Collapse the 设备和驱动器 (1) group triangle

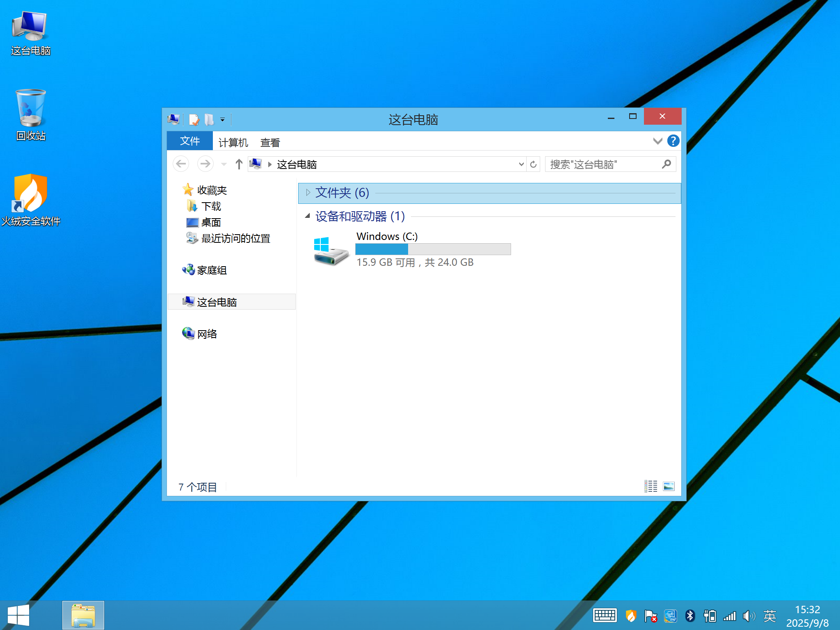308,216
